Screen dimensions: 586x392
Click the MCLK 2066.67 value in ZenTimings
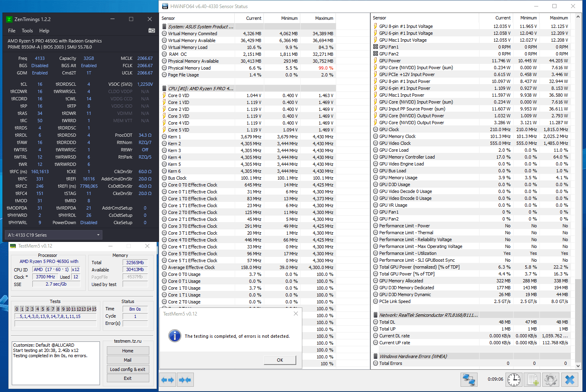tap(145, 58)
